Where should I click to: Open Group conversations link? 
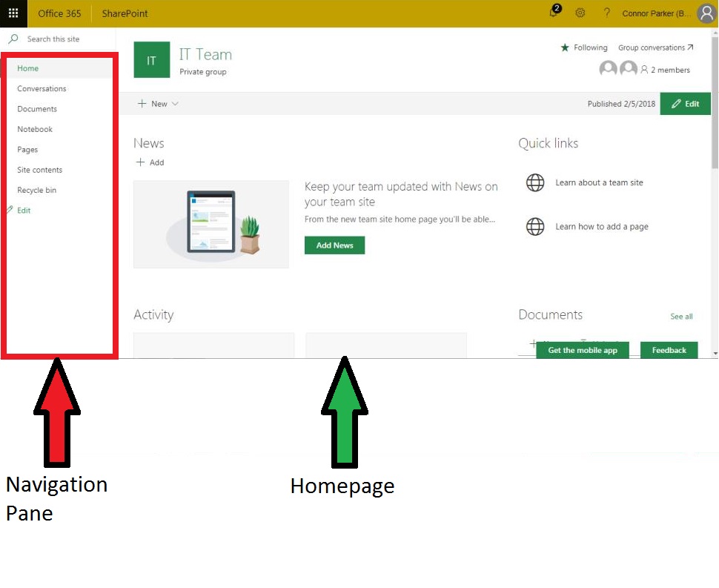pyautogui.click(x=652, y=47)
